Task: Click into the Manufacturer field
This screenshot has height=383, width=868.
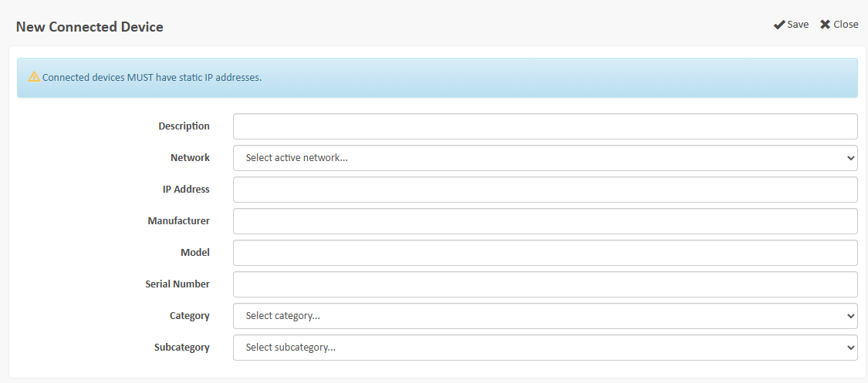Action: point(545,221)
